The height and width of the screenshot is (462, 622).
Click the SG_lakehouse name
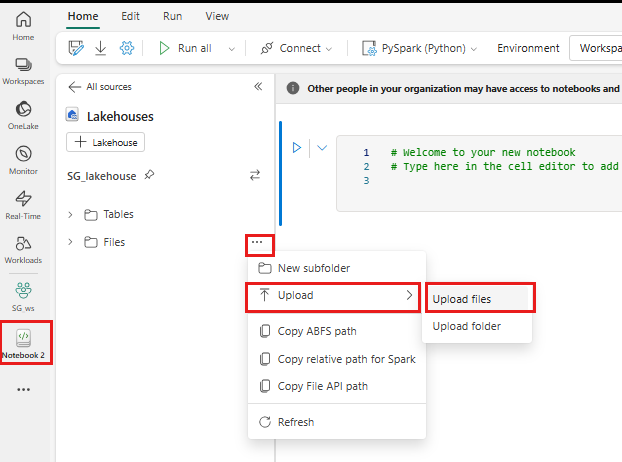click(102, 176)
